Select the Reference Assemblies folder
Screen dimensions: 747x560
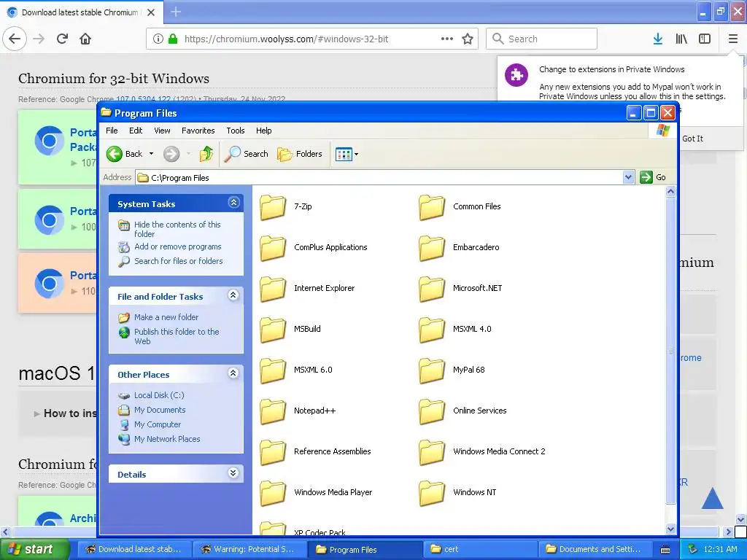tap(315, 451)
